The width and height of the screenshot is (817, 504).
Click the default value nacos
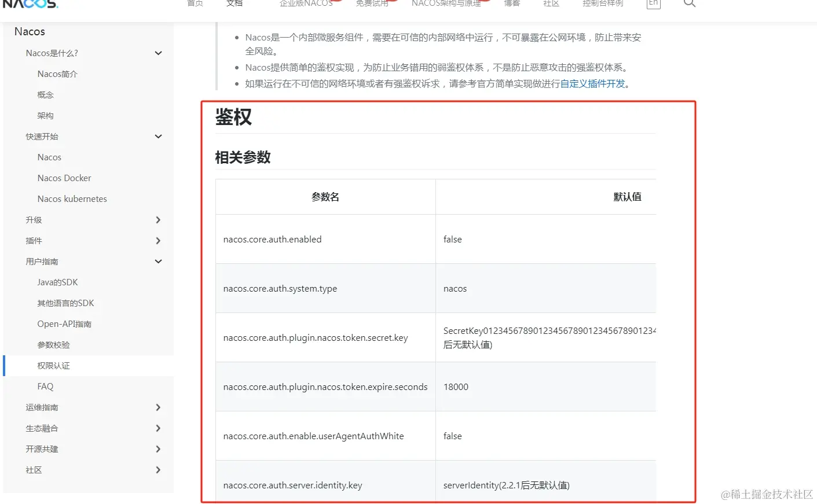[455, 289]
